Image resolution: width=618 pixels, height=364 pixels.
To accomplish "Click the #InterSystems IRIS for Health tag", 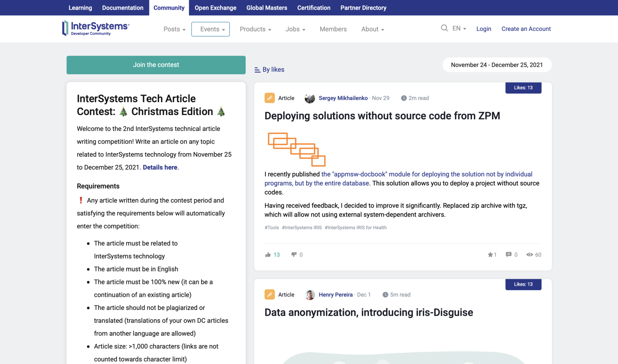I will pyautogui.click(x=355, y=228).
